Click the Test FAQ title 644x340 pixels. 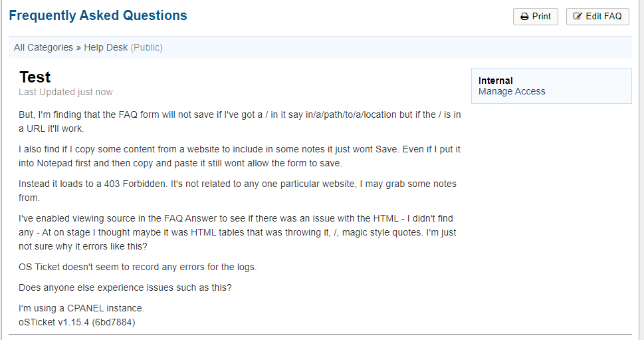tap(35, 77)
